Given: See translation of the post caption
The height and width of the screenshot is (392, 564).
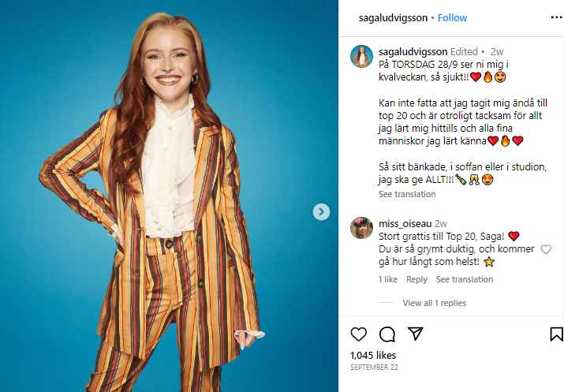Looking at the screenshot, I should tap(407, 194).
